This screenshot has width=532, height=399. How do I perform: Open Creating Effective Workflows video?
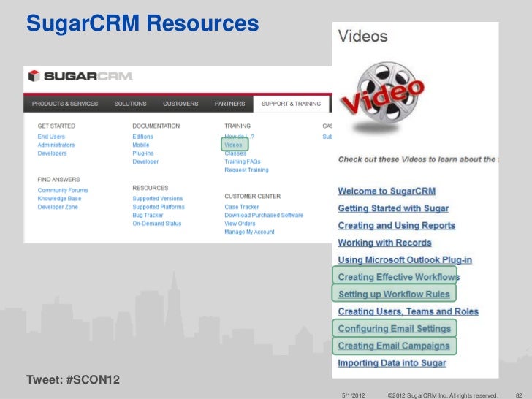click(x=399, y=277)
